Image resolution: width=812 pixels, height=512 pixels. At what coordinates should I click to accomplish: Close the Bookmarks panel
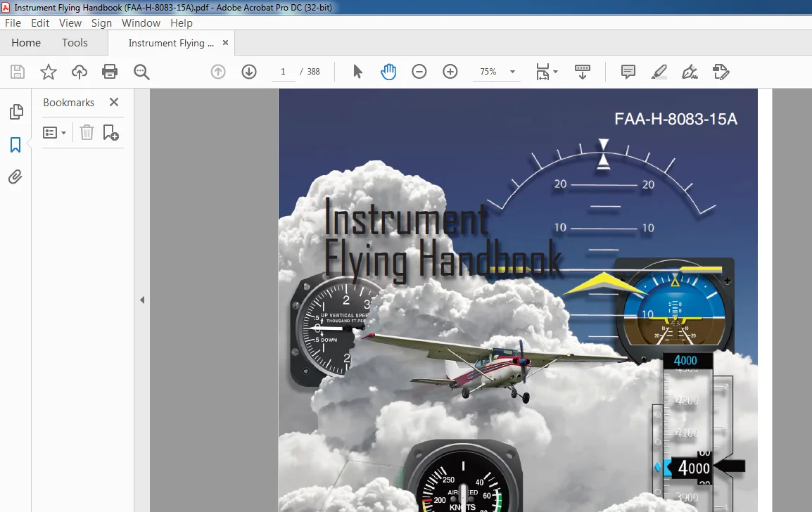pos(114,102)
